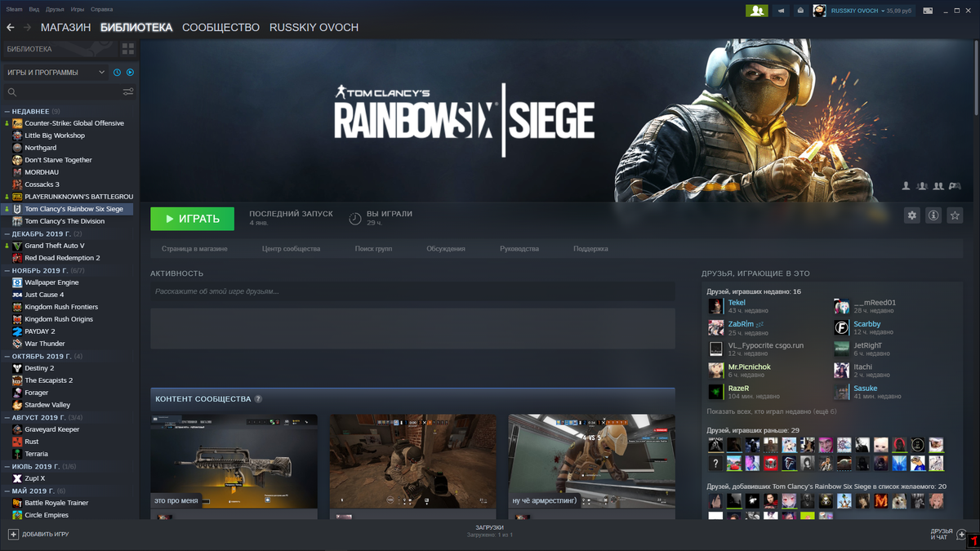Screen dimensions: 980x551
Task: Open the Друзья menu
Action: tap(55, 10)
